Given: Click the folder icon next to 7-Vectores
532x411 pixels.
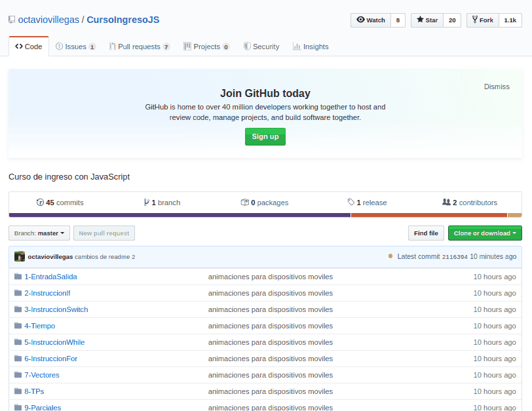Looking at the screenshot, I should 18,375.
